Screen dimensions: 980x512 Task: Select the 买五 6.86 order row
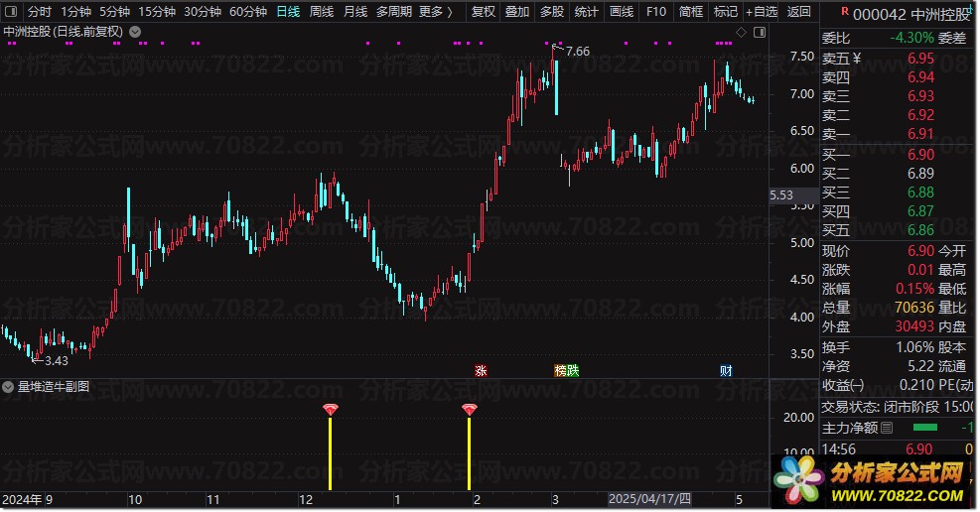point(898,230)
